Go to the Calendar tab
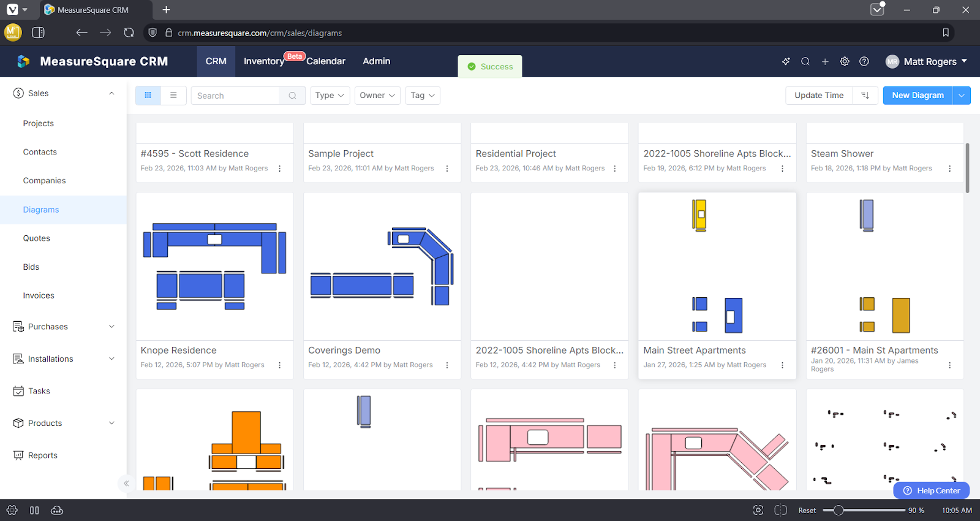This screenshot has height=521, width=980. tap(326, 61)
